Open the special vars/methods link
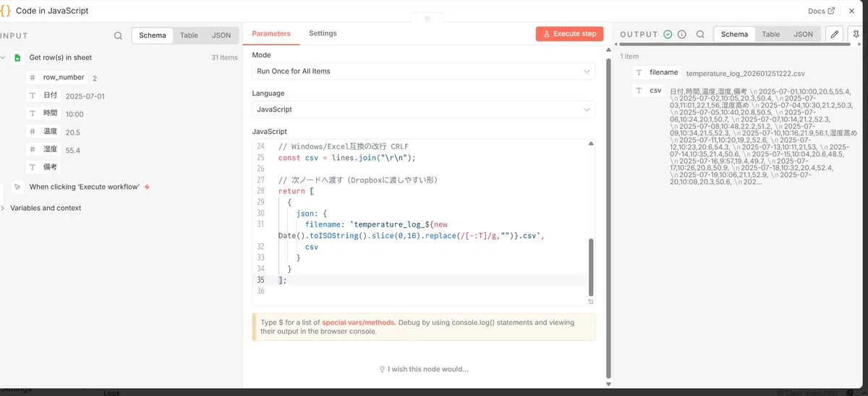This screenshot has height=396, width=868. 359,322
